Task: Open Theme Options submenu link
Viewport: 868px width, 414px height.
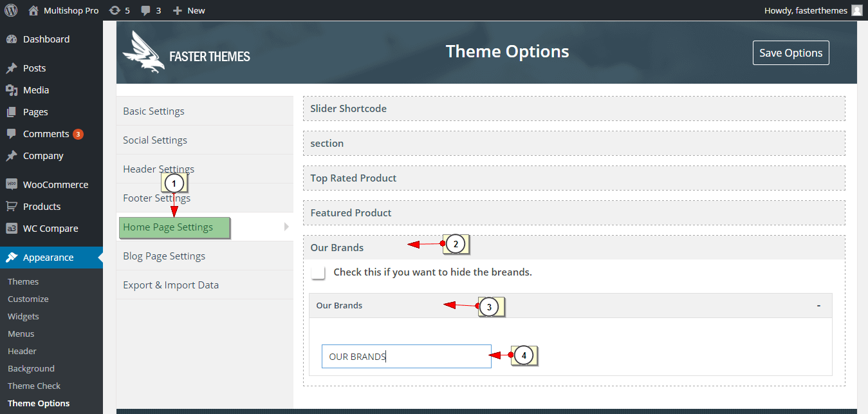Action: (x=39, y=403)
